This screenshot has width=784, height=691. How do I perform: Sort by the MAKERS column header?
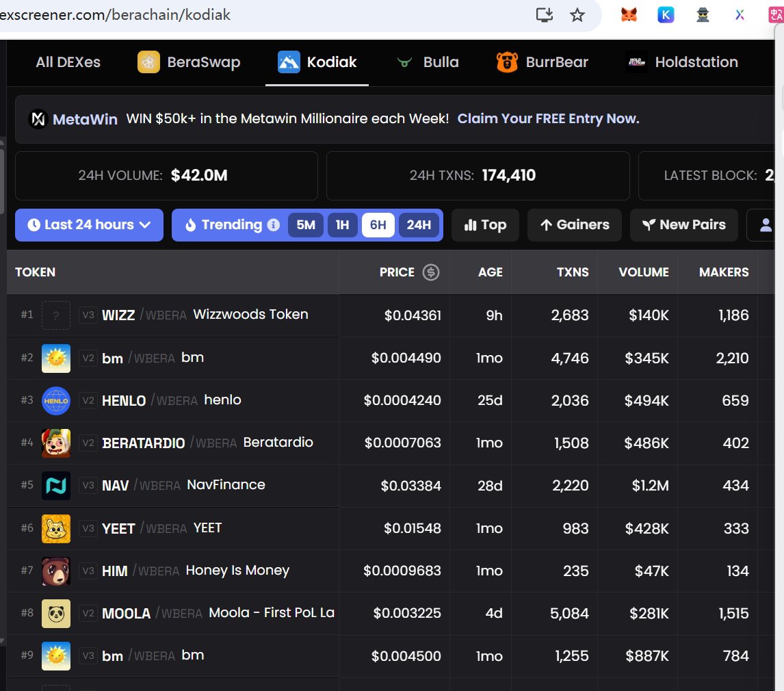(724, 272)
